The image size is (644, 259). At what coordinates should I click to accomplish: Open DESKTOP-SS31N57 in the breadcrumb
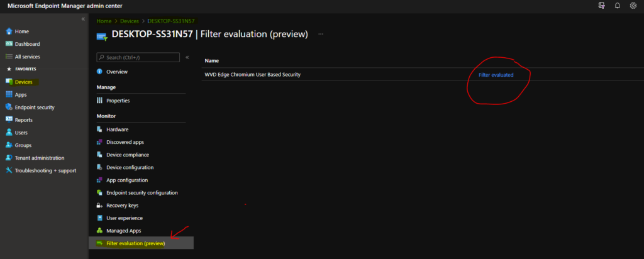tap(171, 21)
